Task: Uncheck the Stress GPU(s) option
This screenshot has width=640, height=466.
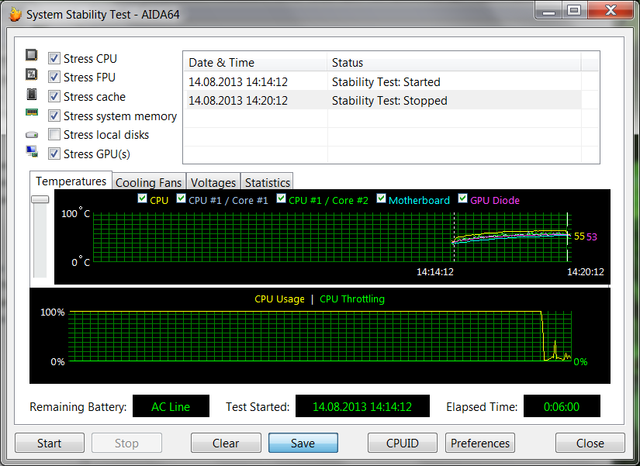Action: click(x=54, y=154)
